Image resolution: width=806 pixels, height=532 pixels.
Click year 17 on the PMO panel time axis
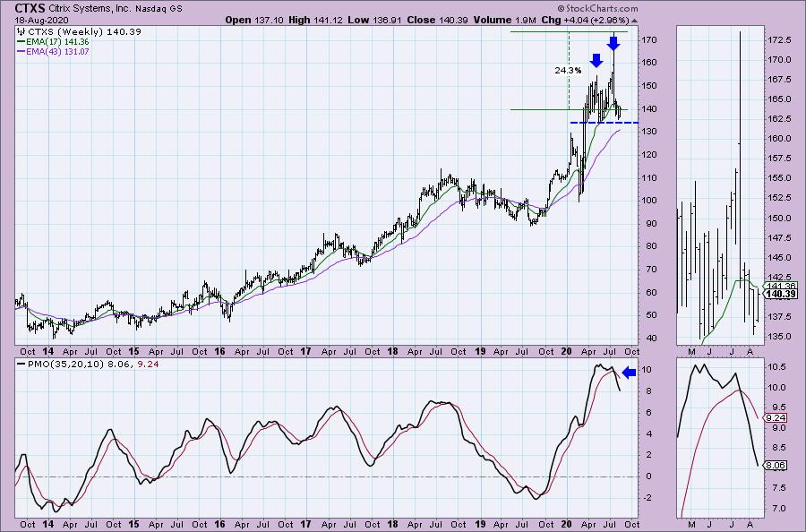click(x=306, y=524)
